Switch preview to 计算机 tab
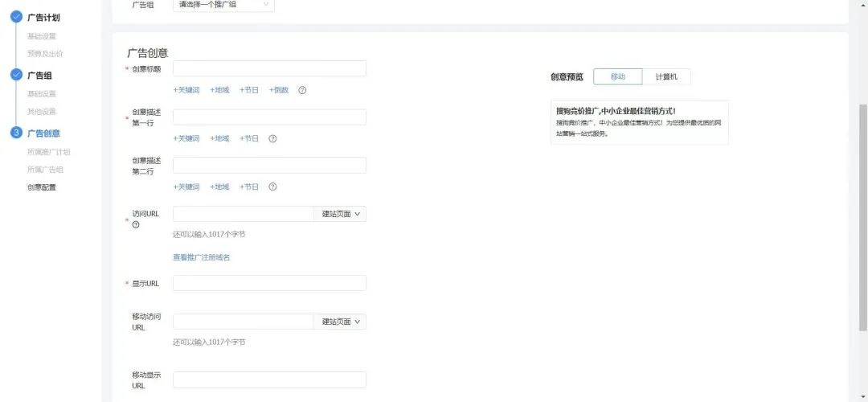 666,76
